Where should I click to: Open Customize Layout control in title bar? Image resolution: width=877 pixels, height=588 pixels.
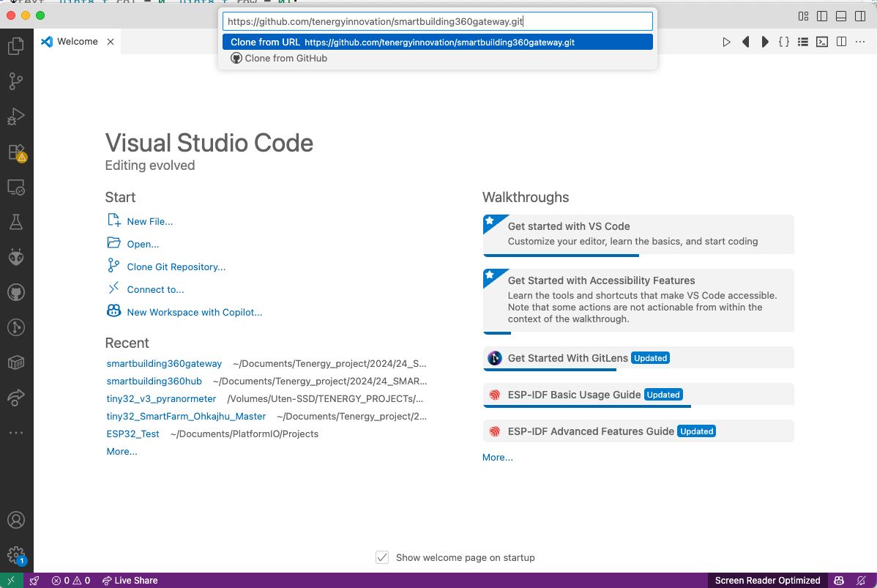click(x=803, y=16)
